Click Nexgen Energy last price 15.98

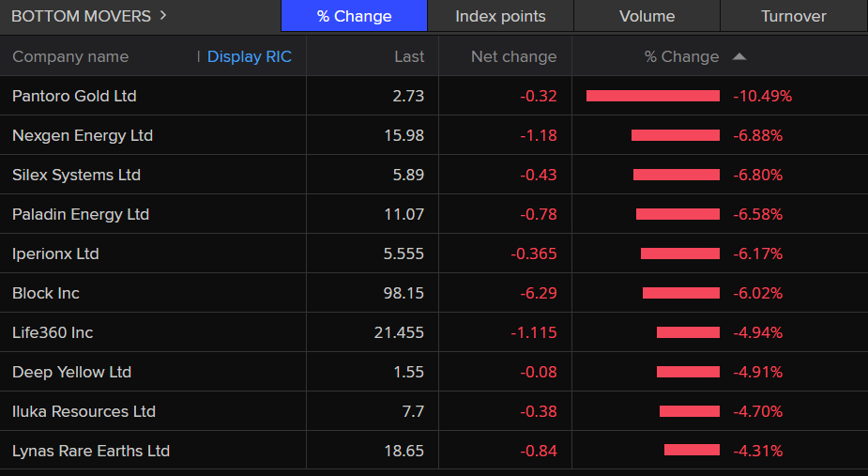404,135
